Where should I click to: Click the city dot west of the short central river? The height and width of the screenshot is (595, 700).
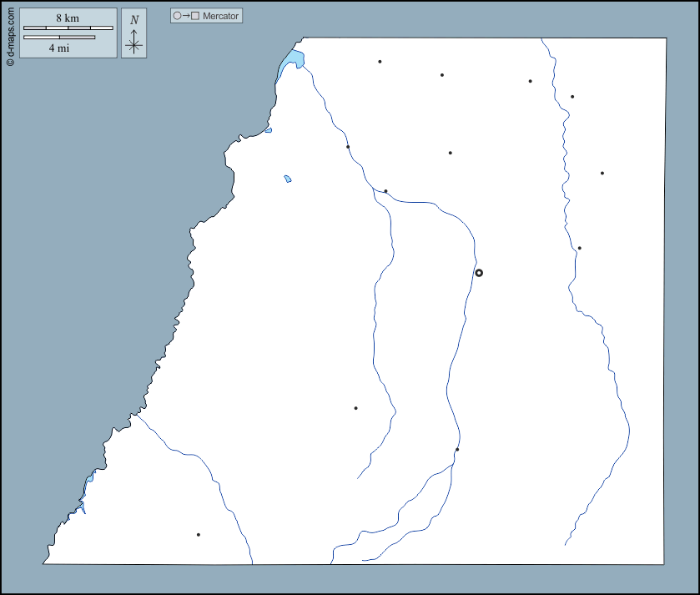tap(355, 408)
